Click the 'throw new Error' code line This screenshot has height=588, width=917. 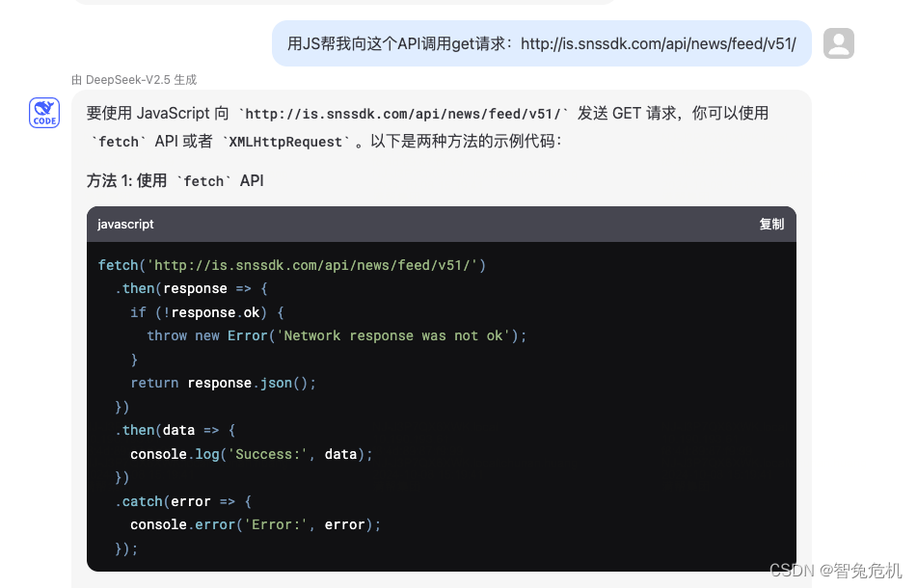pyautogui.click(x=337, y=335)
